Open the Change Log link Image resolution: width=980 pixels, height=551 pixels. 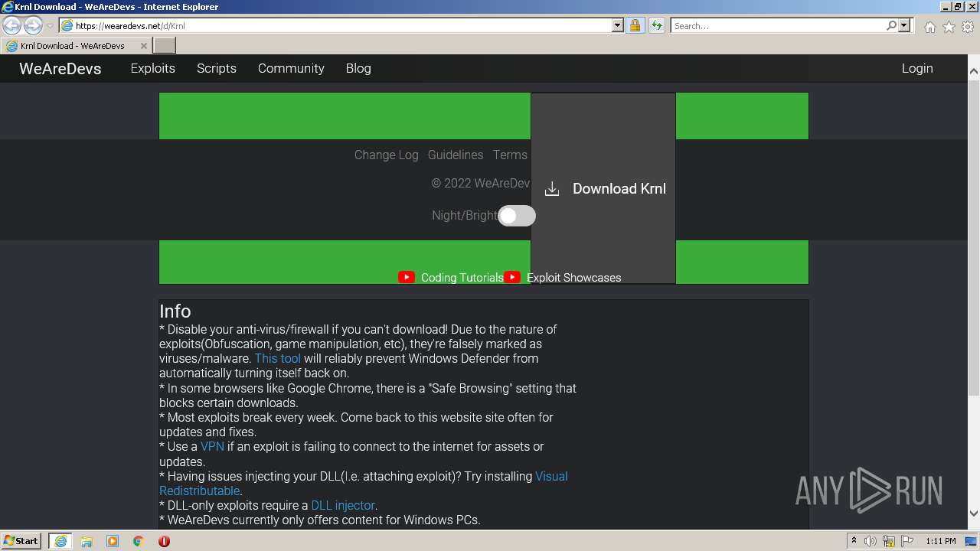pos(387,155)
